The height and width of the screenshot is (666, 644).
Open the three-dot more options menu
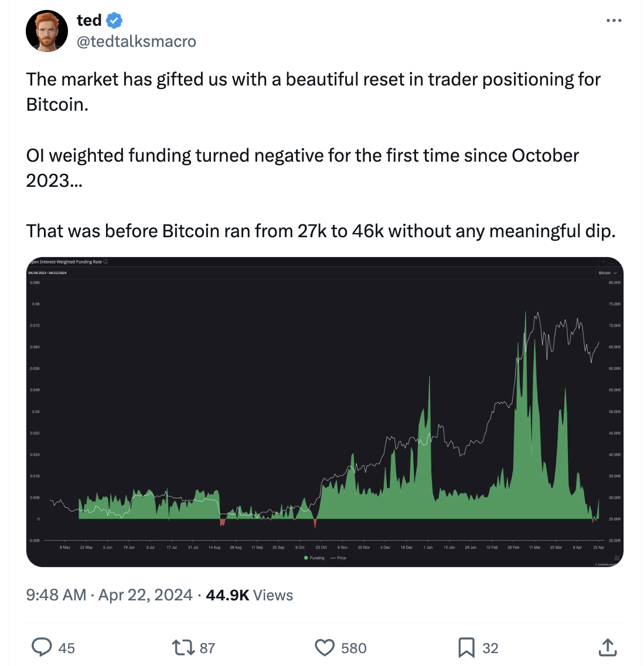tap(614, 21)
